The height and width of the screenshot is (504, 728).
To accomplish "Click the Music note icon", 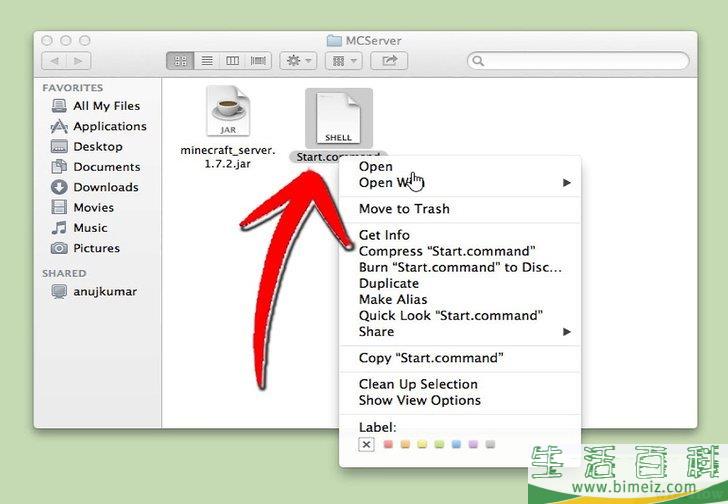I will pyautogui.click(x=59, y=227).
